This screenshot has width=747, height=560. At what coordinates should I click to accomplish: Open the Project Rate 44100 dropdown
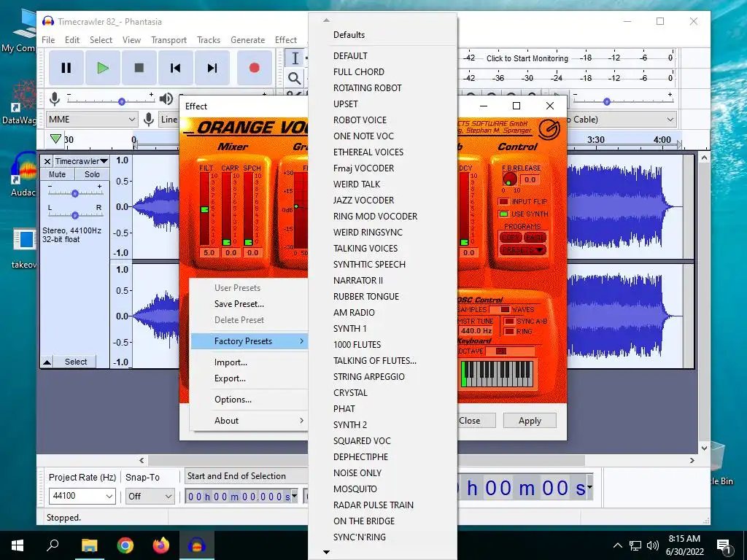tap(82, 496)
